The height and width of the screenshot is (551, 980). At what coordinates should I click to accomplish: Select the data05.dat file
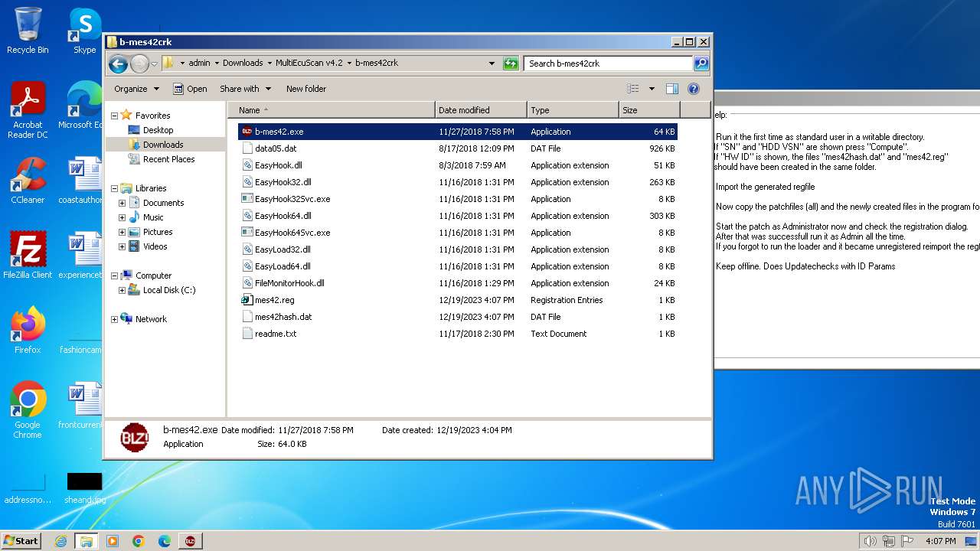point(276,148)
